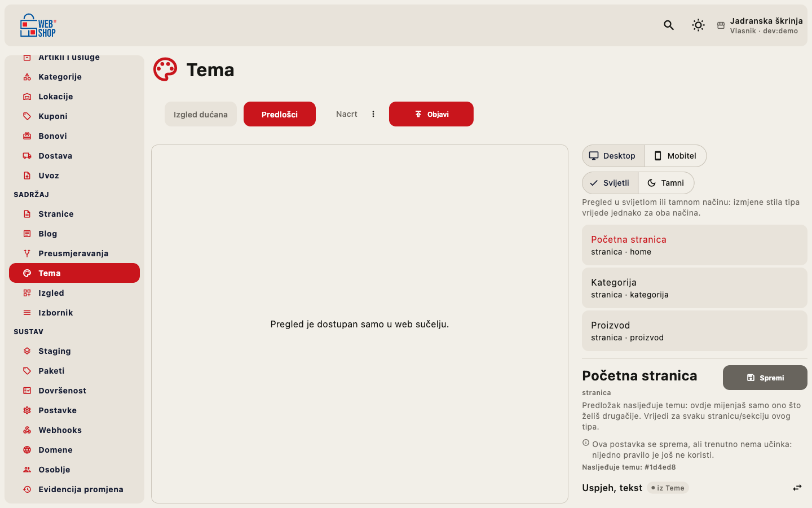Click the Dovršenost checklist icon
Screen dimensions: 812x508
coord(27,391)
